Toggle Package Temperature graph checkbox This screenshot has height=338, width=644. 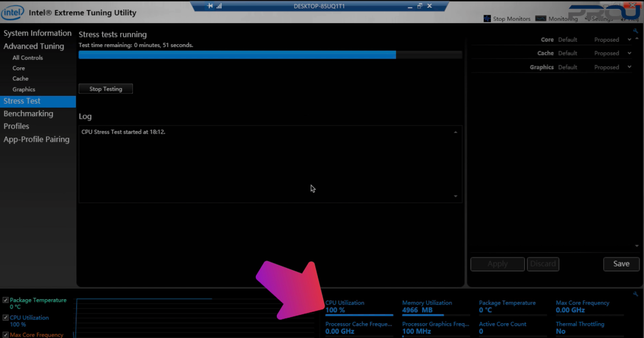click(x=6, y=300)
